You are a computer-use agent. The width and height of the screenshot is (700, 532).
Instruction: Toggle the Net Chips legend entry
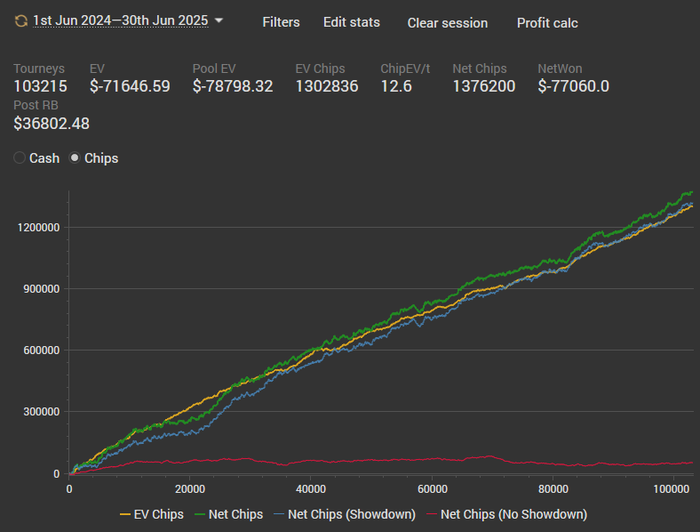pyautogui.click(x=229, y=514)
